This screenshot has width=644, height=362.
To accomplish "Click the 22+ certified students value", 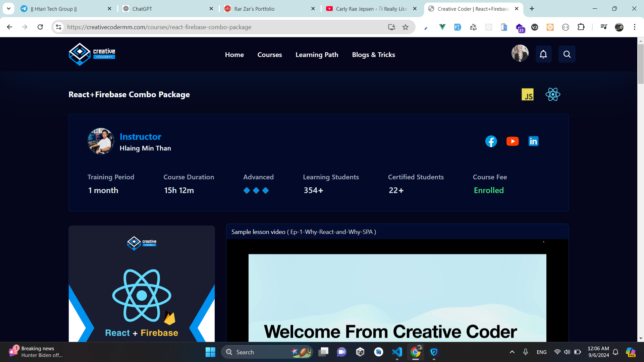I will (x=396, y=190).
